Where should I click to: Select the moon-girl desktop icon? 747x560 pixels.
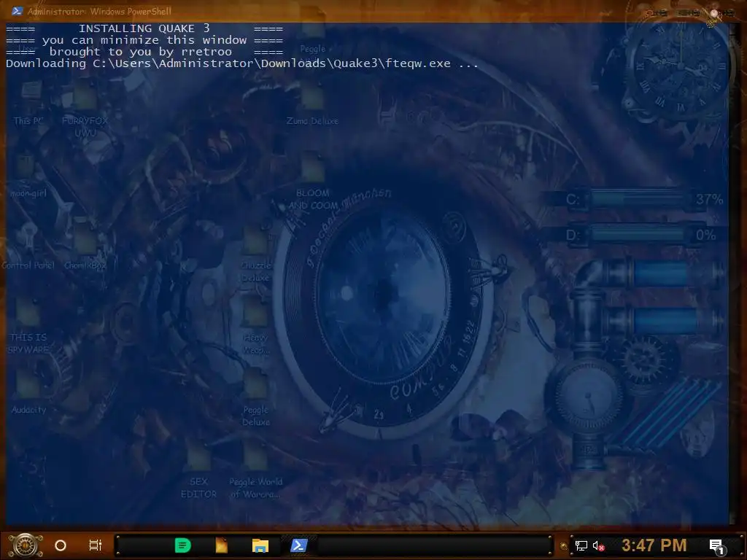28,176
